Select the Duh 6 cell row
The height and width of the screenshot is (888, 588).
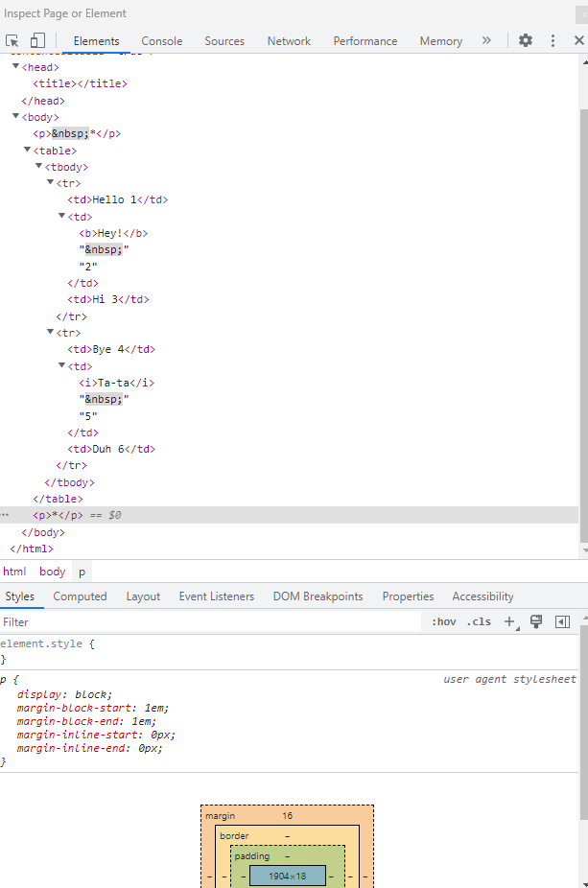tap(111, 449)
